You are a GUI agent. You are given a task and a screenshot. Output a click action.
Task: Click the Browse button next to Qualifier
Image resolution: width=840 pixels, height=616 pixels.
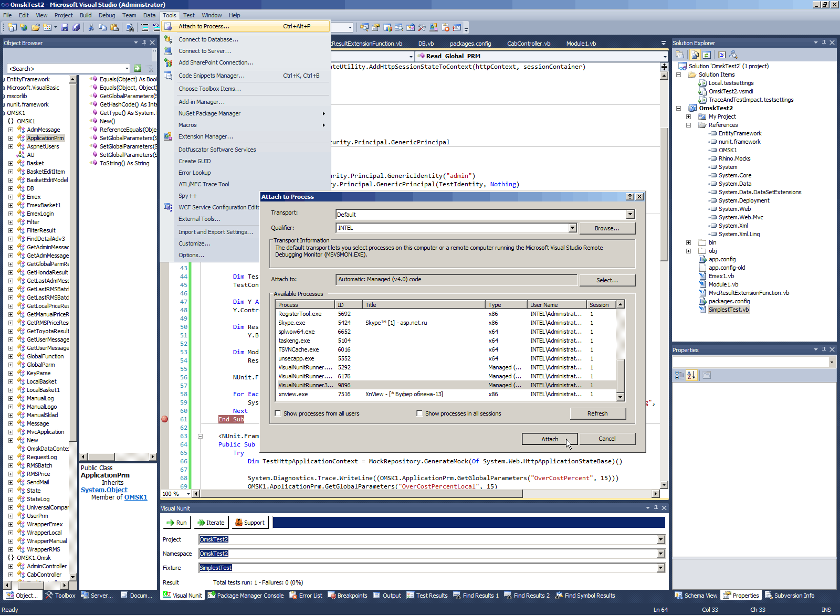pos(607,228)
